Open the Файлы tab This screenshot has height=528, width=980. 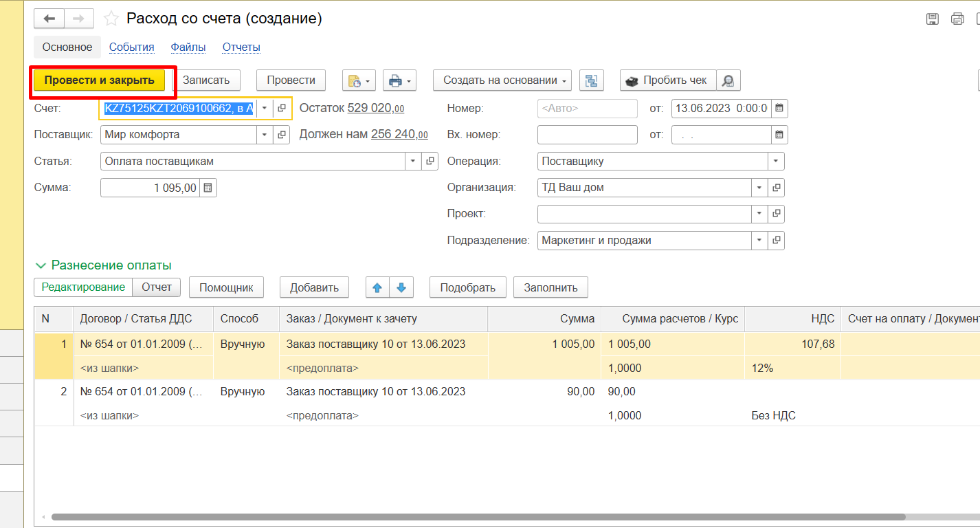click(188, 47)
